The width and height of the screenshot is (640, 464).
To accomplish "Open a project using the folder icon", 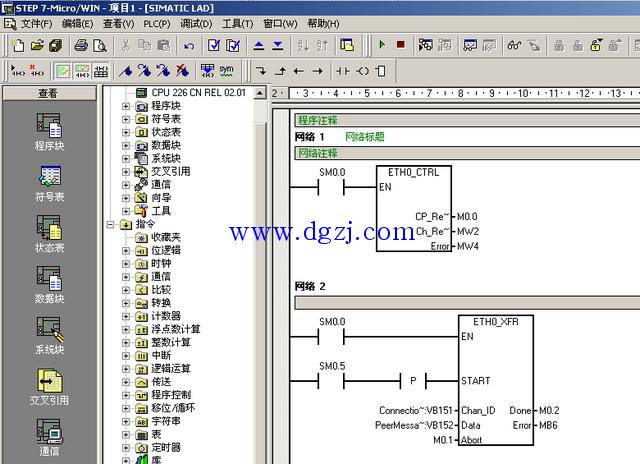I will [x=37, y=45].
